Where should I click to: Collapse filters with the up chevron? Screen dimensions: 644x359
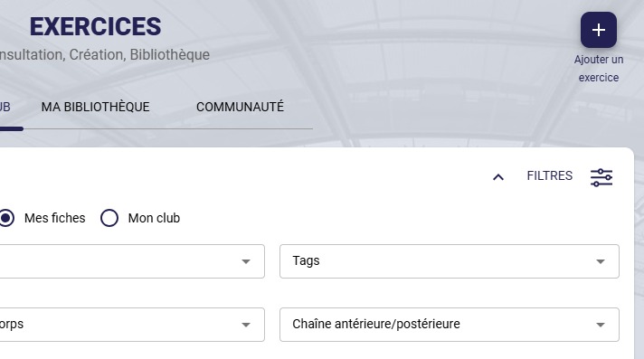pyautogui.click(x=498, y=177)
